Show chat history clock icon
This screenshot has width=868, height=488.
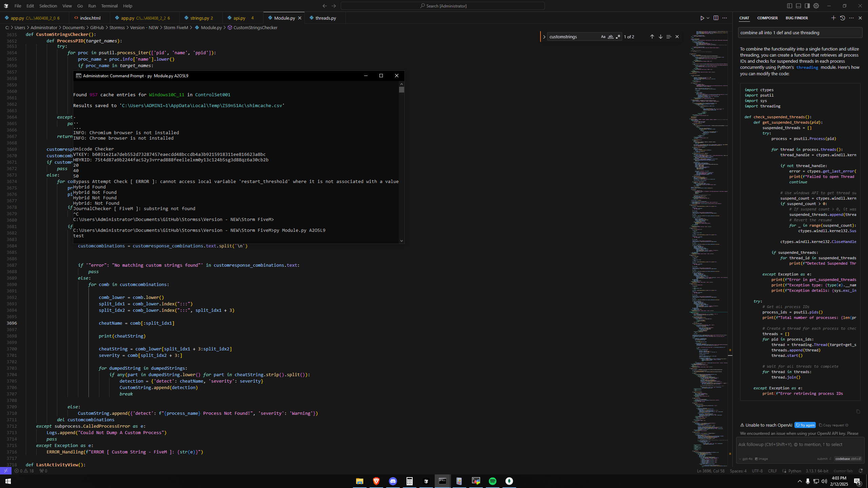coord(843,18)
